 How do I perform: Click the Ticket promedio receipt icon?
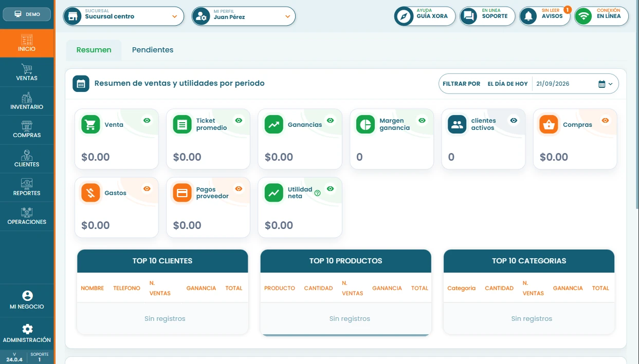[x=182, y=125]
